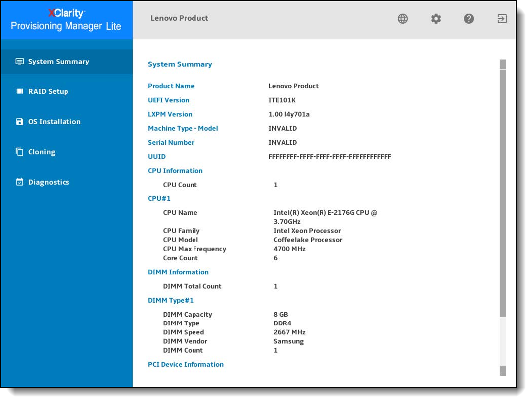Click the Cloning copy icon
This screenshot has height=403, width=532.
[20, 152]
